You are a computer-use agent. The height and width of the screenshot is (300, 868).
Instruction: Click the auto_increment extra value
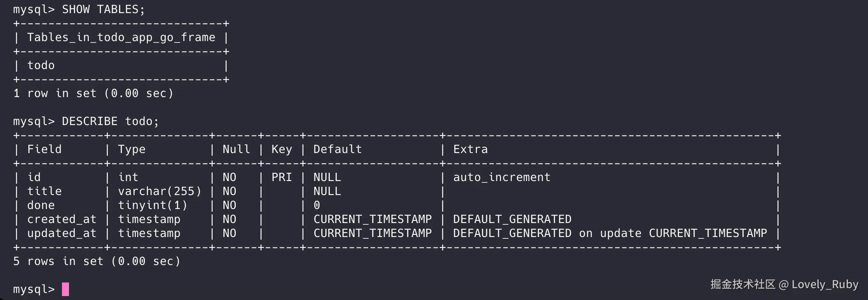pyautogui.click(x=502, y=178)
